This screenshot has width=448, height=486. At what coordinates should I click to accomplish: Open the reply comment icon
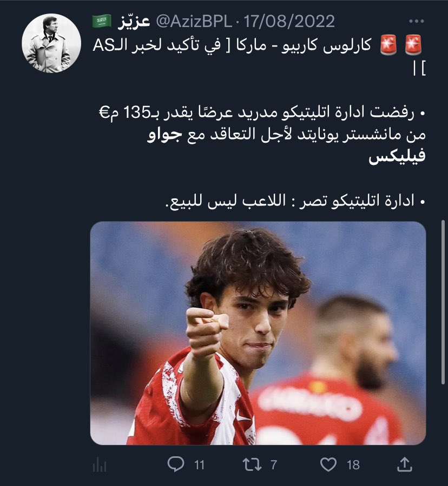176,464
